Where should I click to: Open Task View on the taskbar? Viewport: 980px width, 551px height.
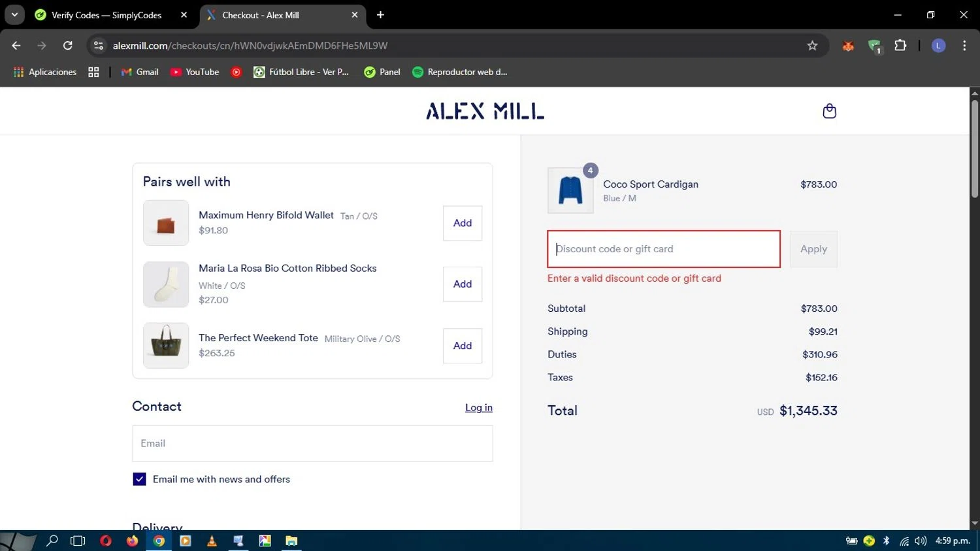pyautogui.click(x=78, y=541)
